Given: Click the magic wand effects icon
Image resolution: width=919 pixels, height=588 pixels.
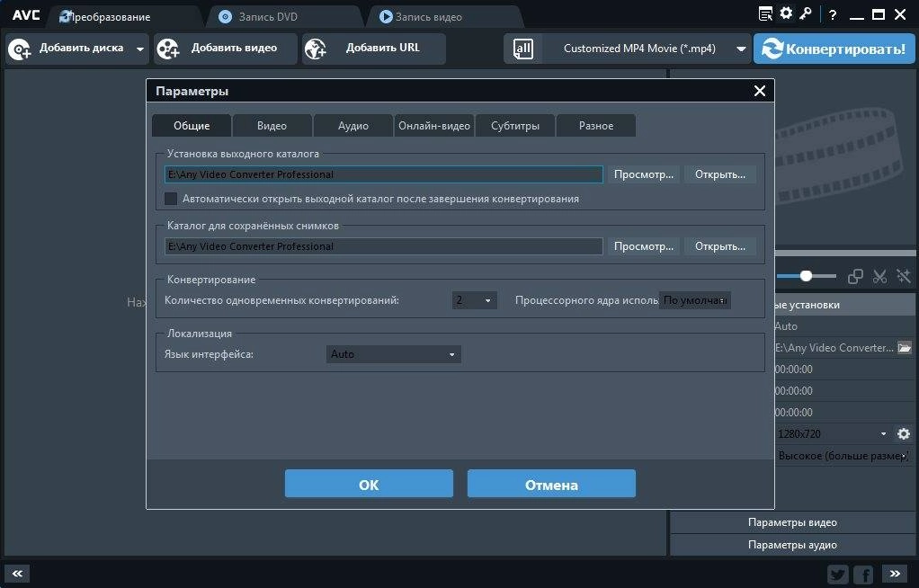Looking at the screenshot, I should (903, 276).
